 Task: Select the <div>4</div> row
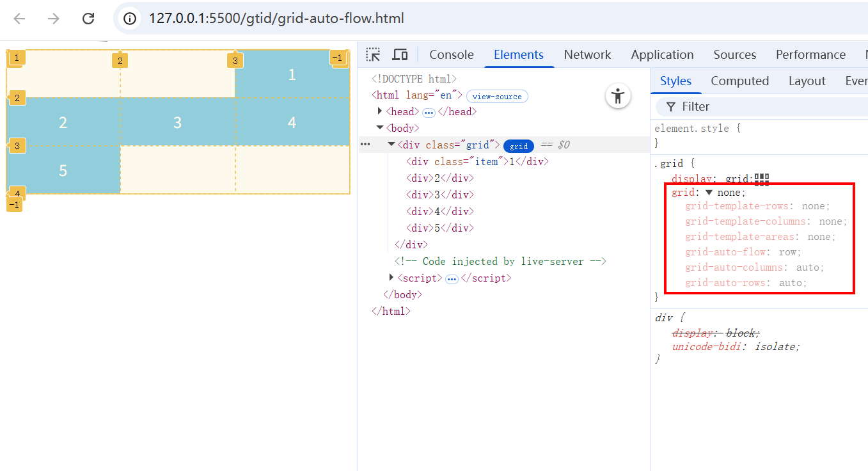[x=440, y=211]
